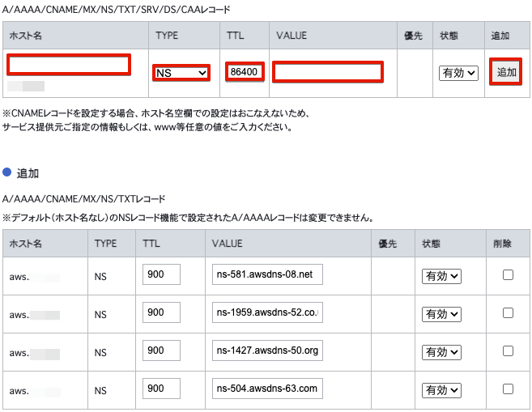Click value field ns-1427.awsdns-50.org
This screenshot has width=532, height=412.
[x=267, y=350]
